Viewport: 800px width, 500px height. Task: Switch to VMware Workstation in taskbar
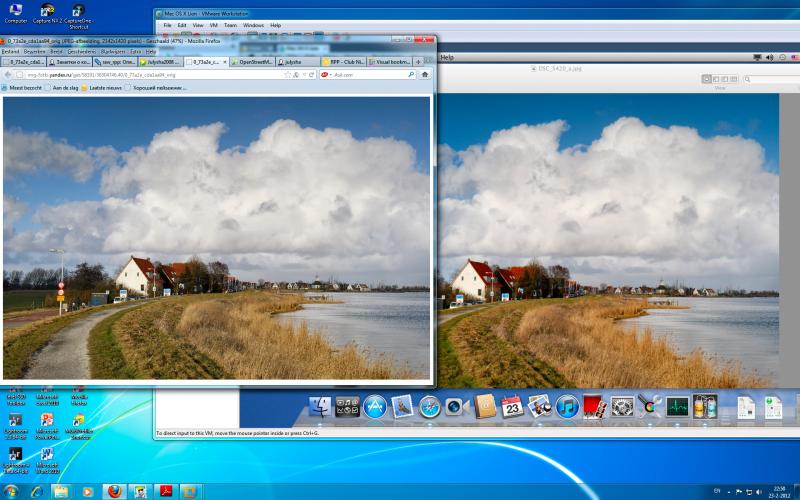[x=190, y=492]
